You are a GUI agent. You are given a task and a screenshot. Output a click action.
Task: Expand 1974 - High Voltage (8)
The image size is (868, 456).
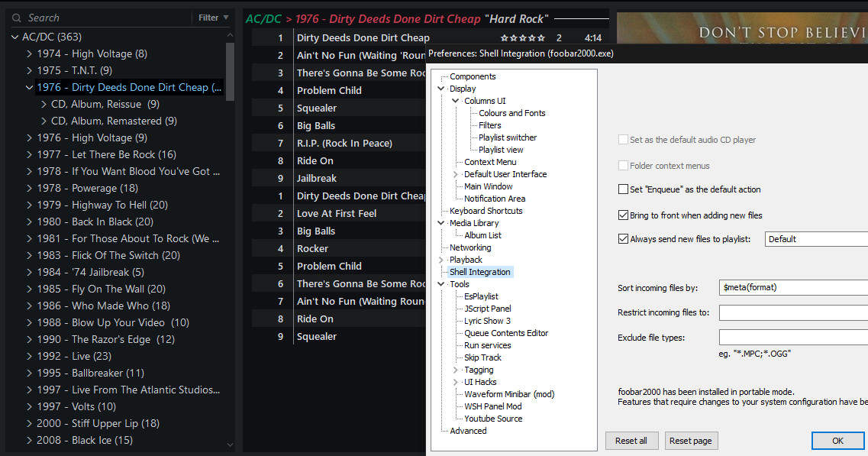point(29,53)
